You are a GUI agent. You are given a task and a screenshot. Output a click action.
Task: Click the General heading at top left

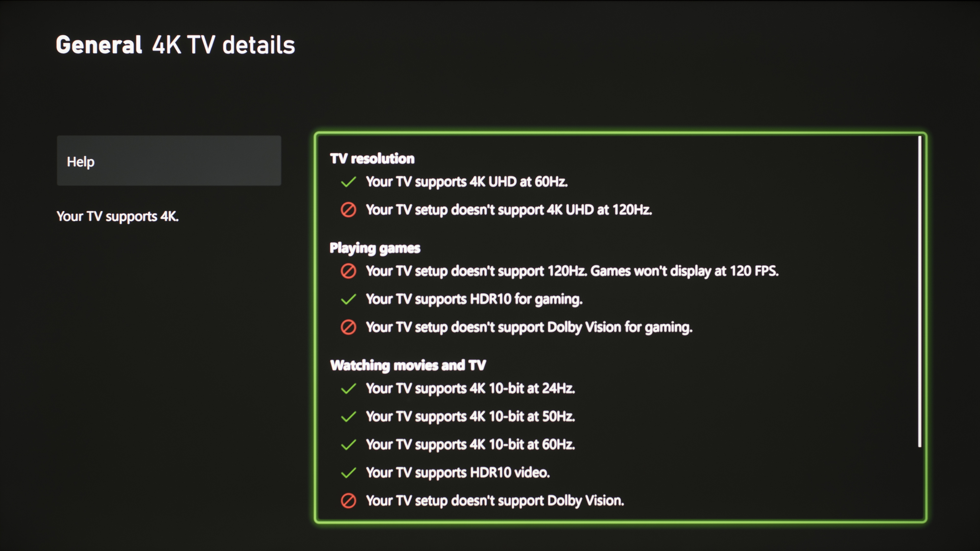point(99,45)
